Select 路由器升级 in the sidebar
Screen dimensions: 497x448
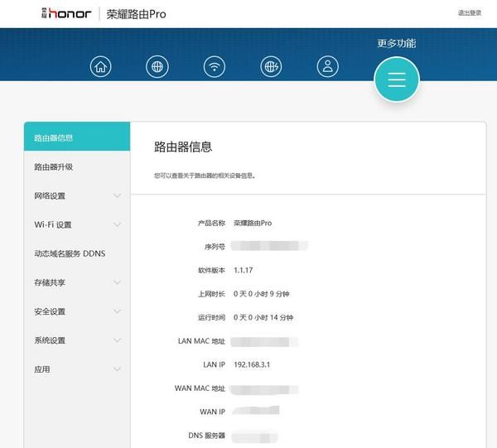77,166
